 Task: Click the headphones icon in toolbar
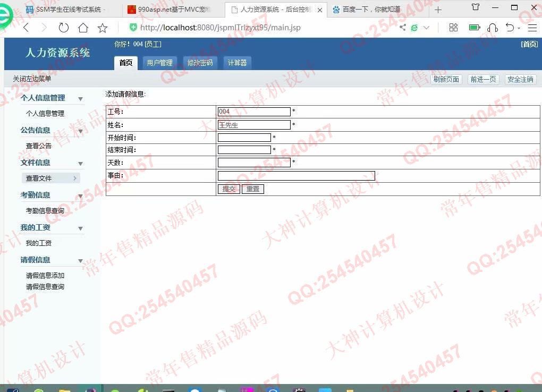[493, 28]
